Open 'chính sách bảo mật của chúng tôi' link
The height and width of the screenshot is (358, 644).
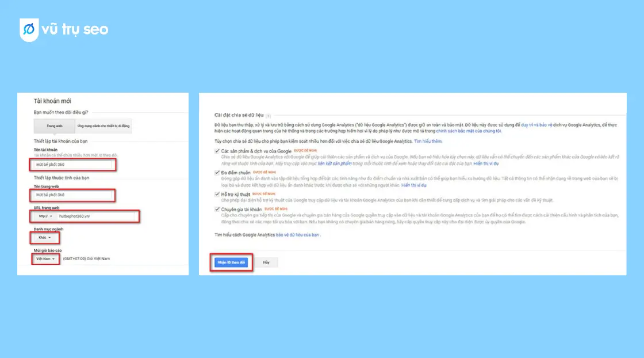pyautogui.click(x=469, y=131)
